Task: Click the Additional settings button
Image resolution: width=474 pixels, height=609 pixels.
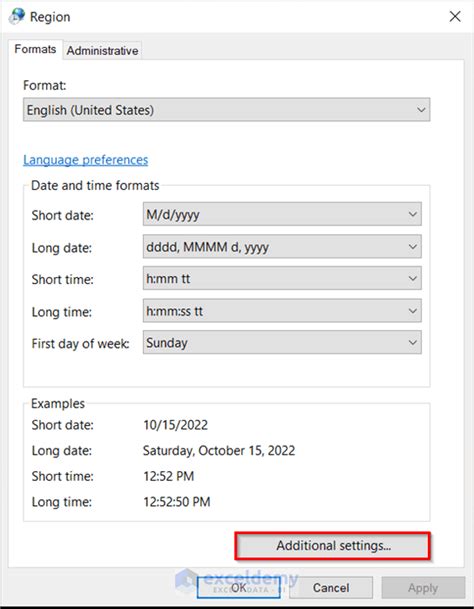Action: [333, 546]
